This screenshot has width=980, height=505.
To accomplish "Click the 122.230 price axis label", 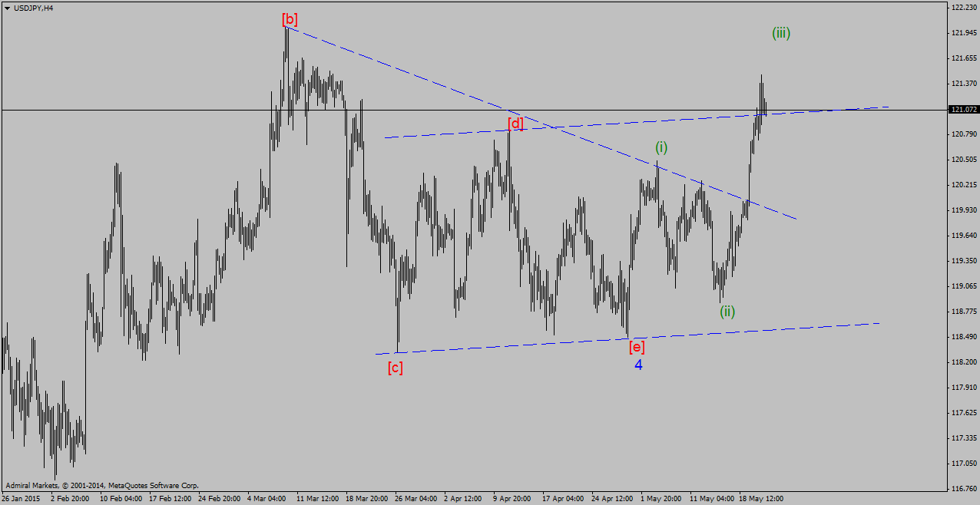I will click(963, 8).
